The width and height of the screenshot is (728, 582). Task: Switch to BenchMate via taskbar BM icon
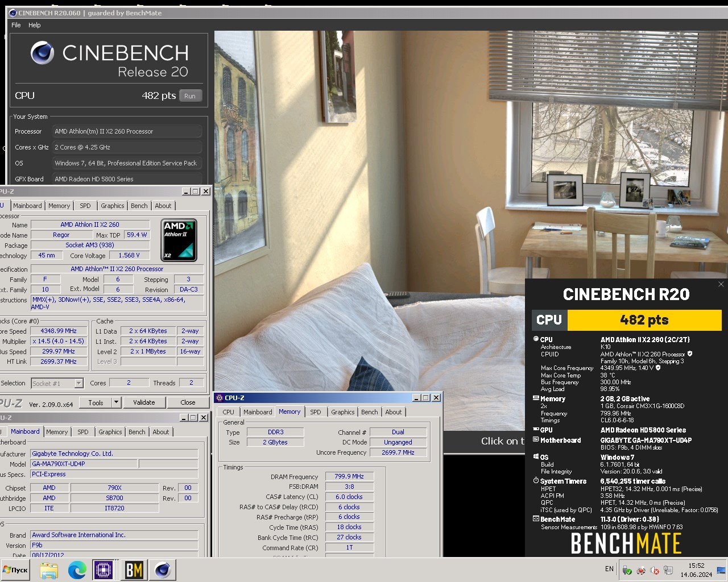tap(134, 570)
